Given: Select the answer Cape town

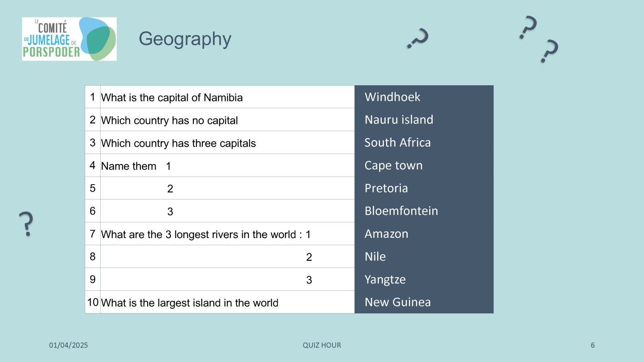Looking at the screenshot, I should tap(394, 165).
